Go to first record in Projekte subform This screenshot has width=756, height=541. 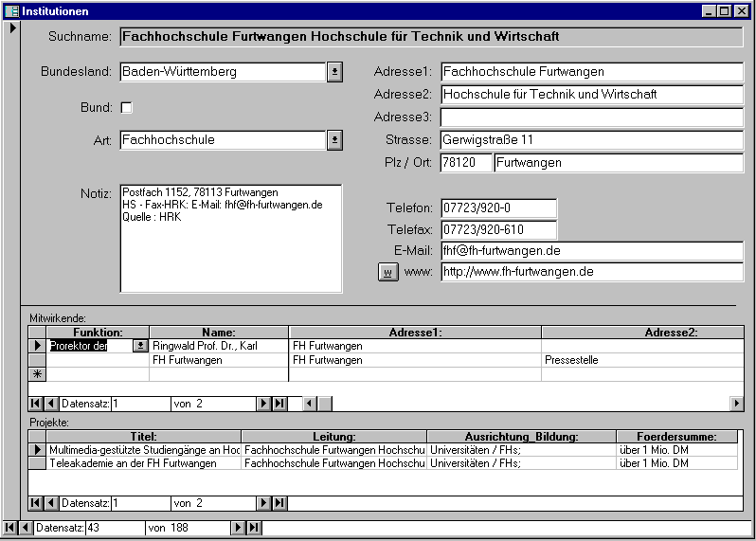coord(35,503)
